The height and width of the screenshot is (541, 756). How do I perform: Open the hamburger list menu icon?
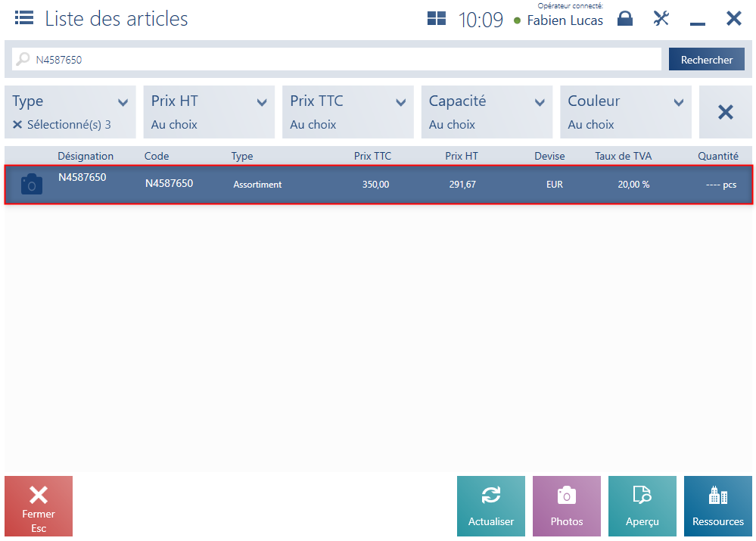click(24, 18)
